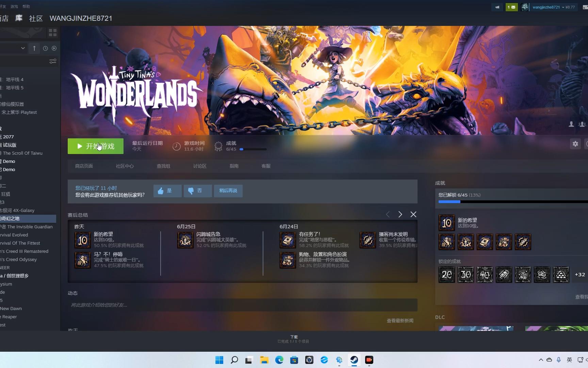Open the 帮助 menu

pos(26,6)
